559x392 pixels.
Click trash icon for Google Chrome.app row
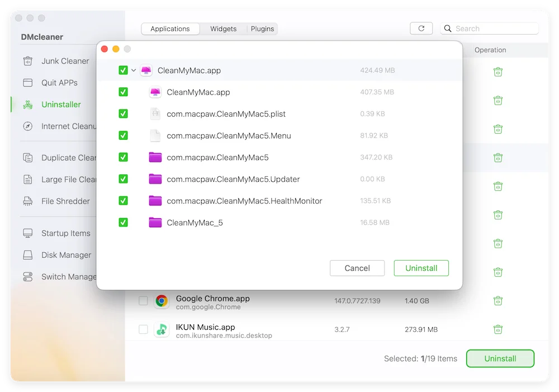(x=498, y=301)
